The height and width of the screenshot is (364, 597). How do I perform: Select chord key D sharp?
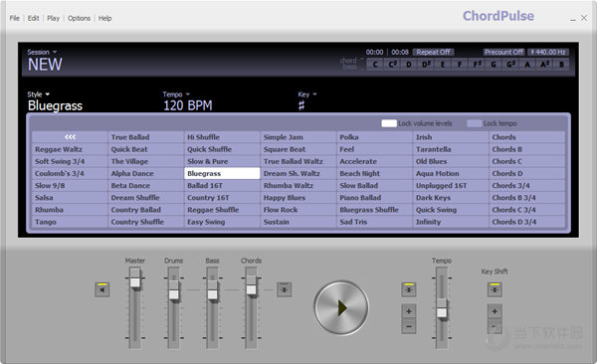(426, 65)
